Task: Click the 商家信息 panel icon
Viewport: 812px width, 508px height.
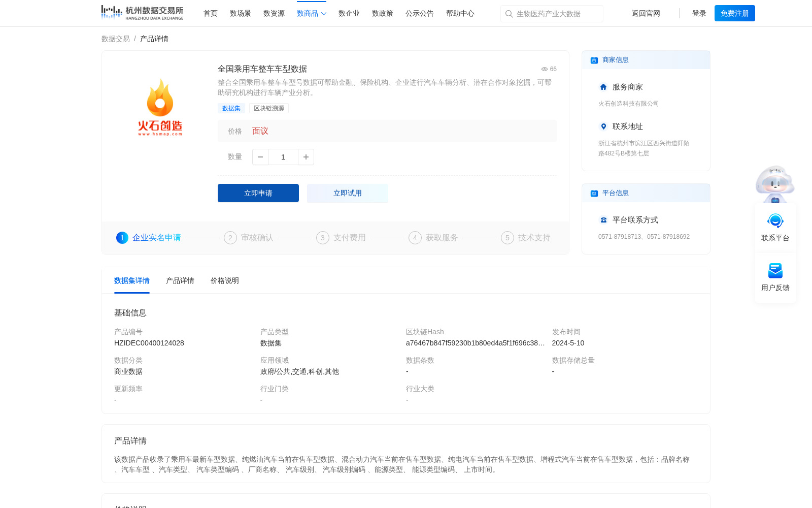Action: [x=594, y=60]
